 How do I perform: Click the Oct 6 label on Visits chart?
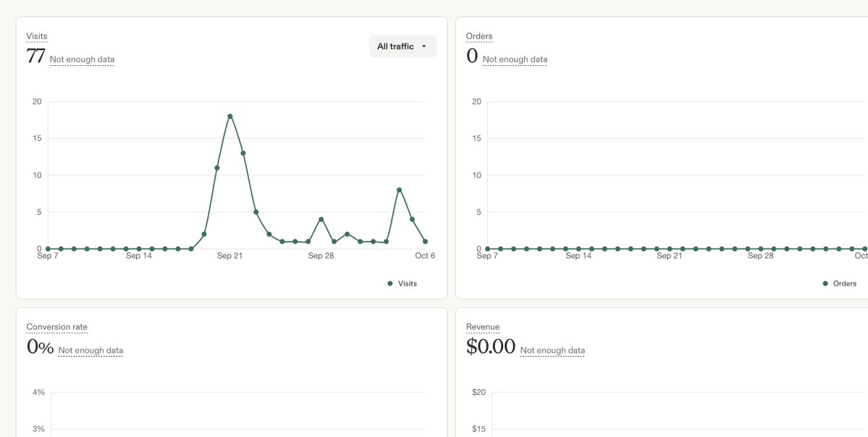pyautogui.click(x=425, y=256)
